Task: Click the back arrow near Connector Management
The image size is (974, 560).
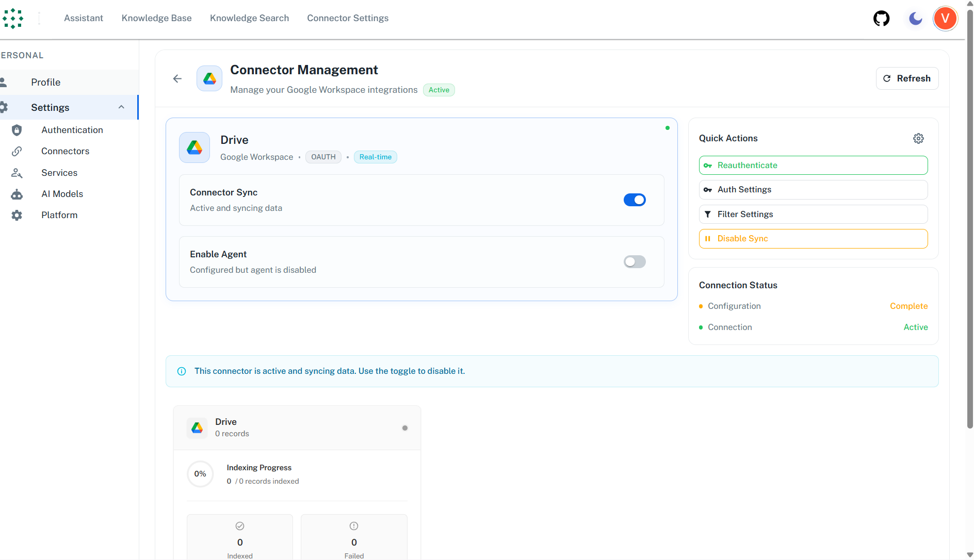Action: (x=177, y=78)
